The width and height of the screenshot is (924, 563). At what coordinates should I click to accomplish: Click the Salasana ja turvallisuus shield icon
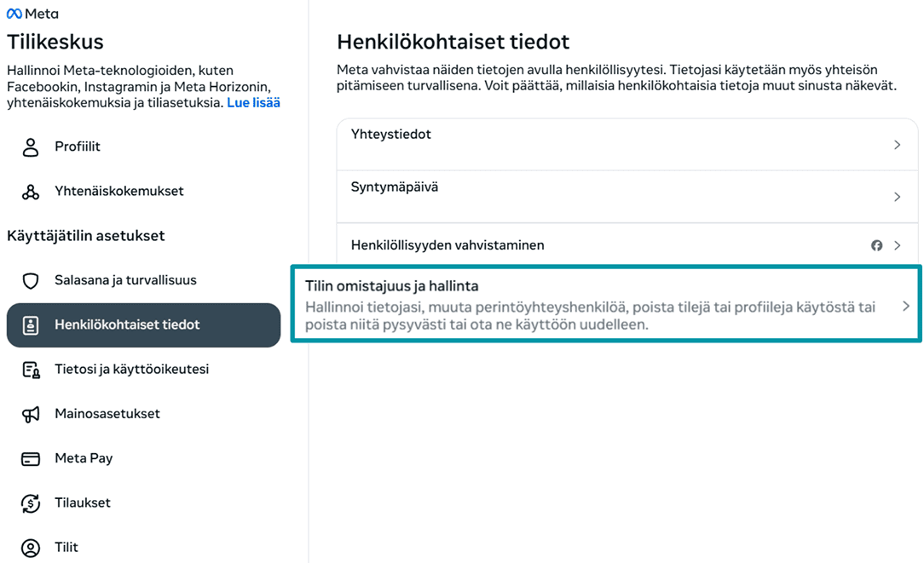31,280
